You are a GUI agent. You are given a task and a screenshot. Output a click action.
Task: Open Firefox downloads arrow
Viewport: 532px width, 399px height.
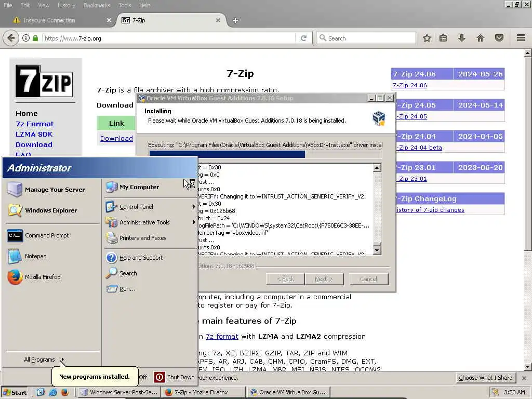click(x=461, y=38)
